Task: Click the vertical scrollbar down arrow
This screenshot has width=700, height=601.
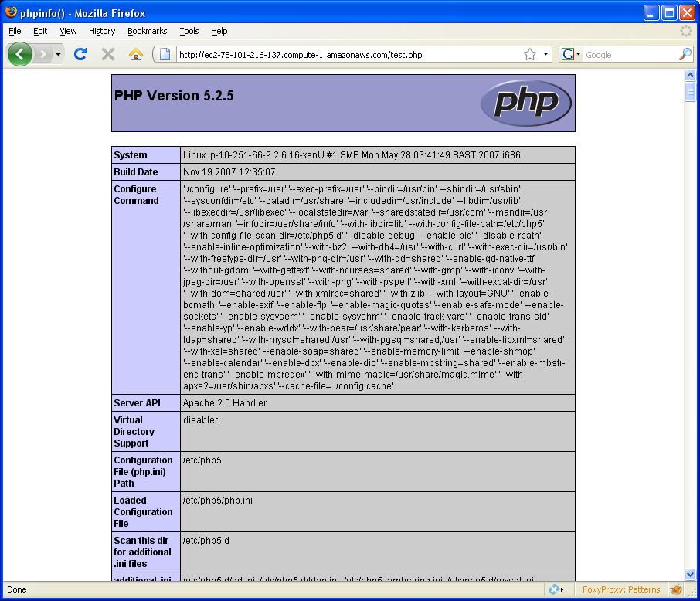Action: 690,574
